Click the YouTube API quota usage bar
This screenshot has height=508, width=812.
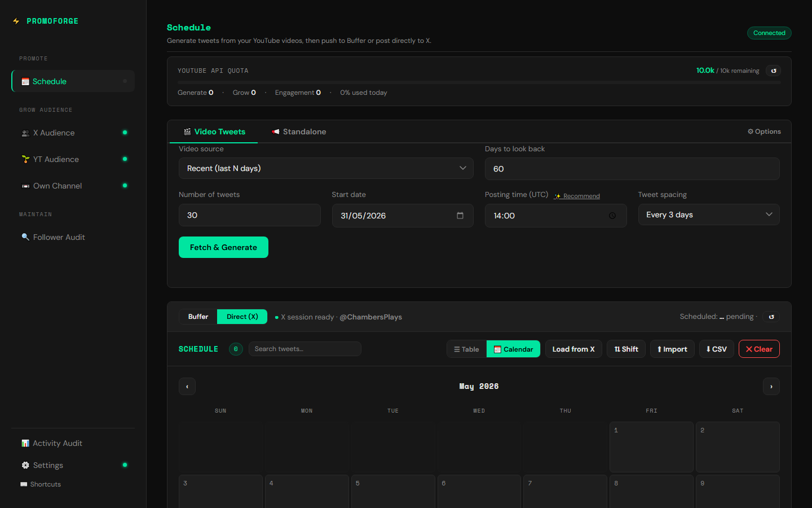(x=479, y=82)
